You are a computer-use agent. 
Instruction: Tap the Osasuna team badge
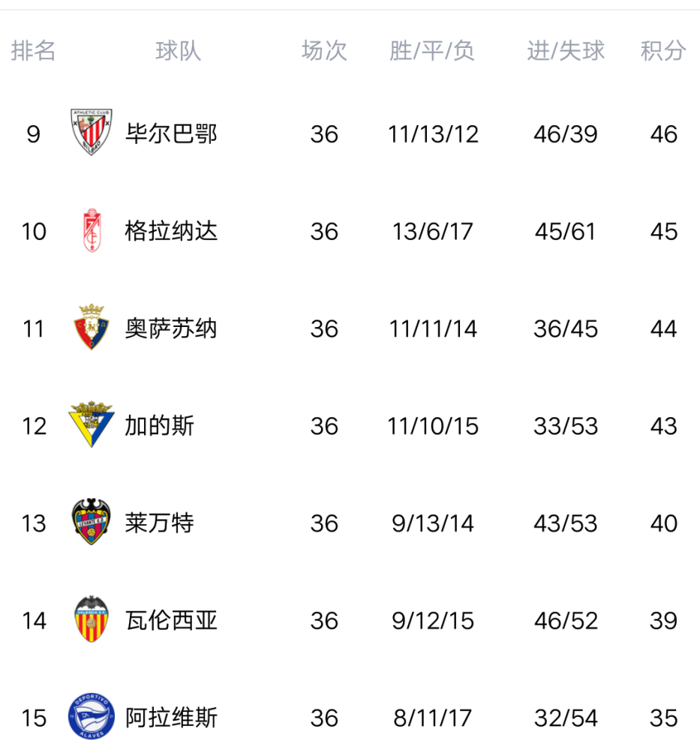92,327
